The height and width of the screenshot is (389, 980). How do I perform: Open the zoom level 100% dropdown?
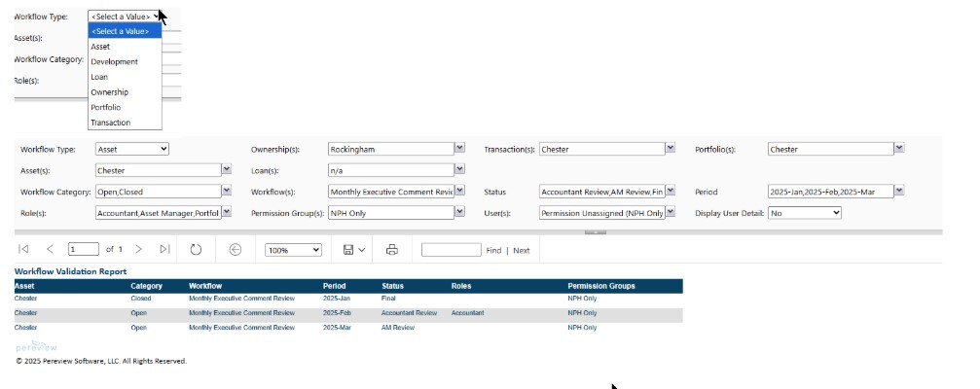[293, 250]
